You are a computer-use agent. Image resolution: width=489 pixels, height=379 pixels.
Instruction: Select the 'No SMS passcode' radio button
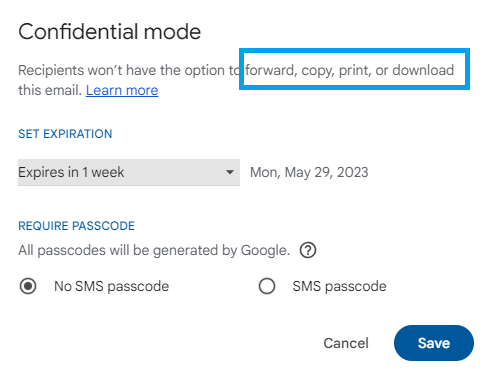point(28,286)
